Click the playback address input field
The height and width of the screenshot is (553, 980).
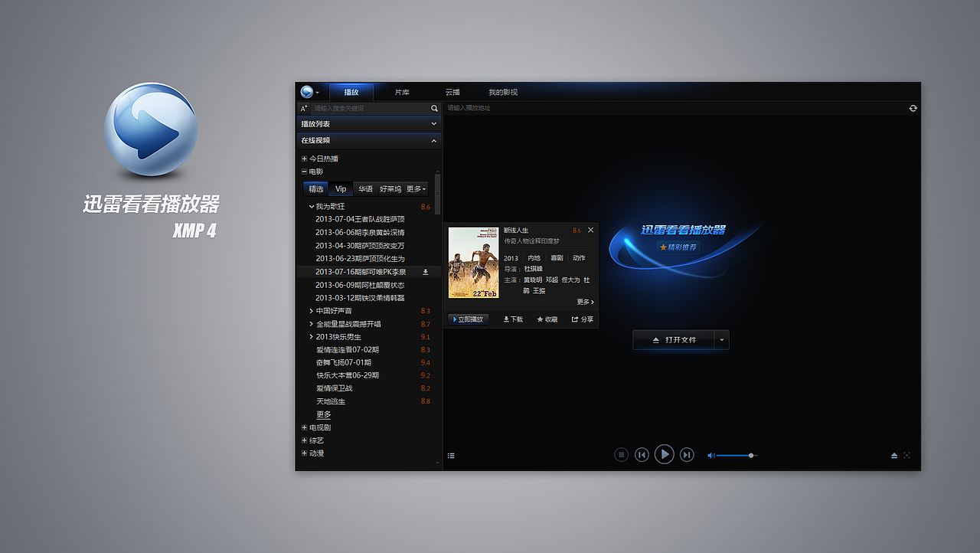tap(674, 108)
